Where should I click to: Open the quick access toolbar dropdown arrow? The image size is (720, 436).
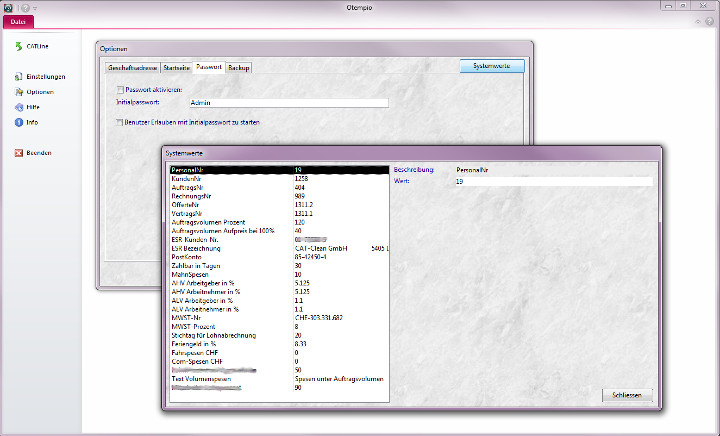35,8
